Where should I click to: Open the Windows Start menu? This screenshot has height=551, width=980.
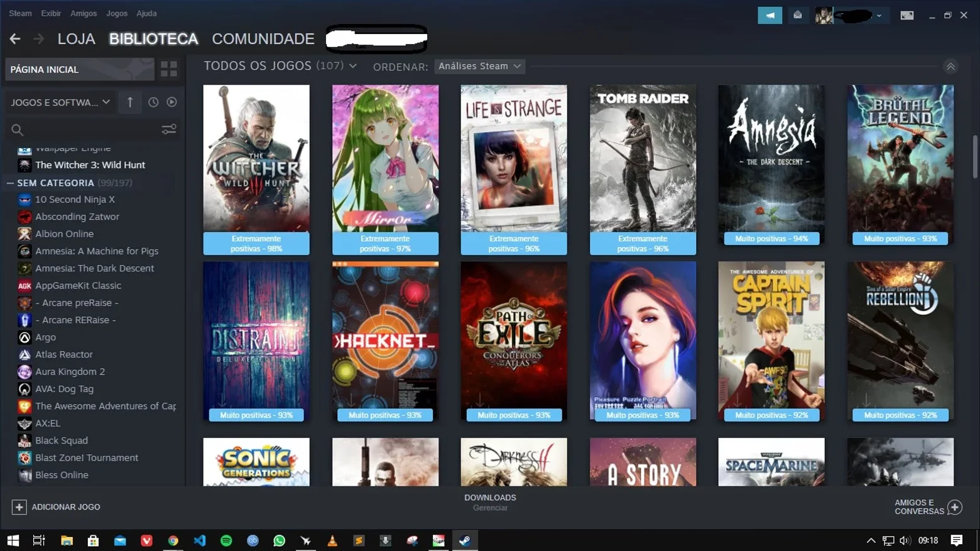[13, 540]
